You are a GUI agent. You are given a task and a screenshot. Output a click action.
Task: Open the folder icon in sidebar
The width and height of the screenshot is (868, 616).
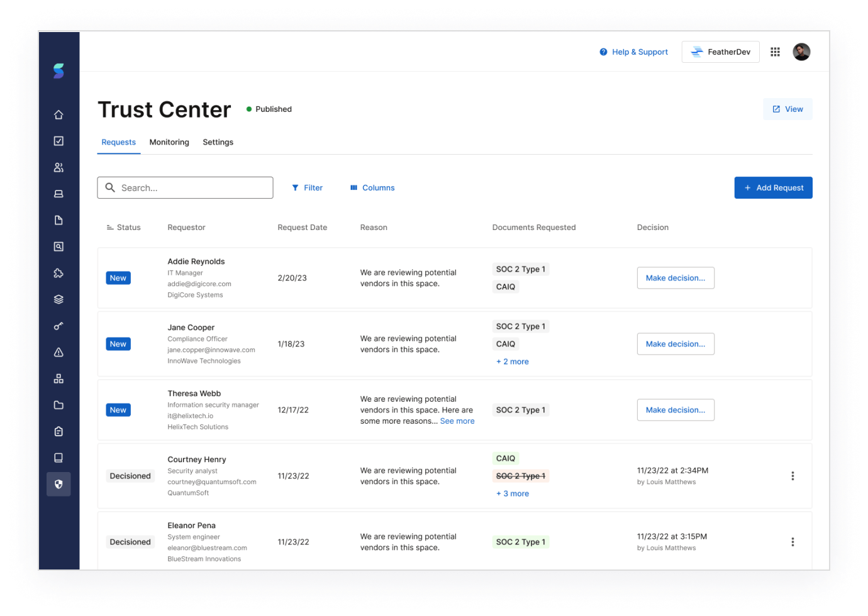pos(58,405)
